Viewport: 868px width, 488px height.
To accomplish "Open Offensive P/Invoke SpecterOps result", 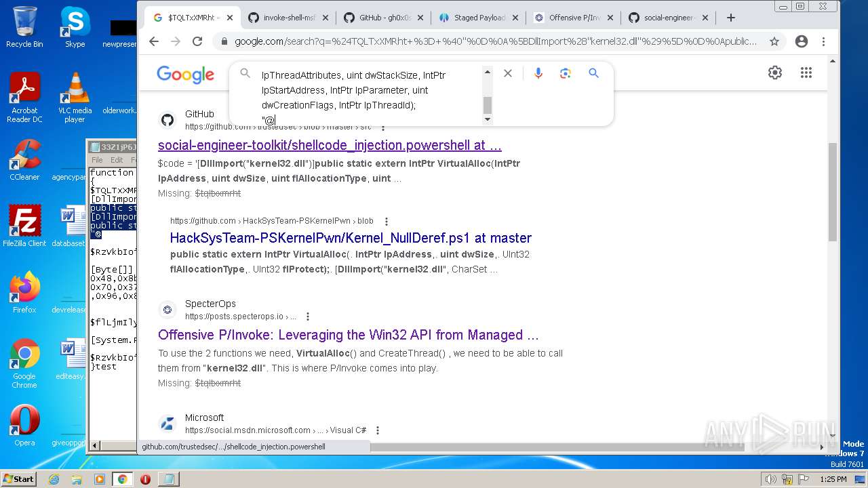I will pyautogui.click(x=349, y=335).
